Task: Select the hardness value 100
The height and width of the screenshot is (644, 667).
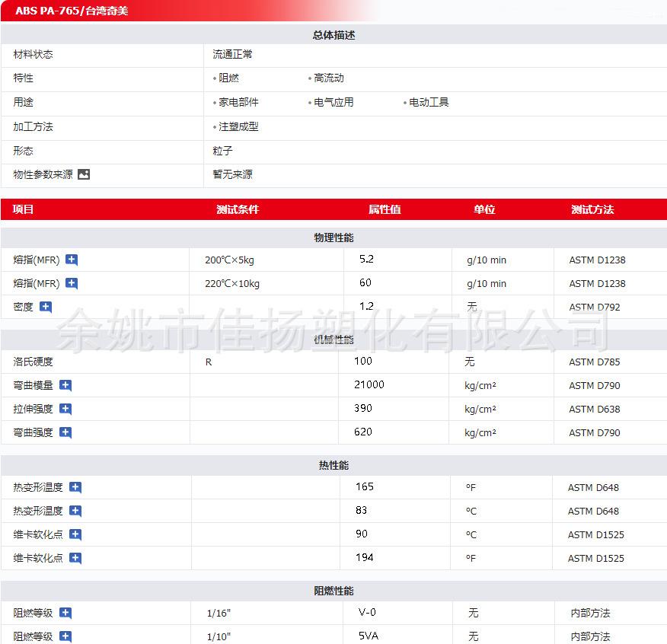Action: click(x=363, y=361)
